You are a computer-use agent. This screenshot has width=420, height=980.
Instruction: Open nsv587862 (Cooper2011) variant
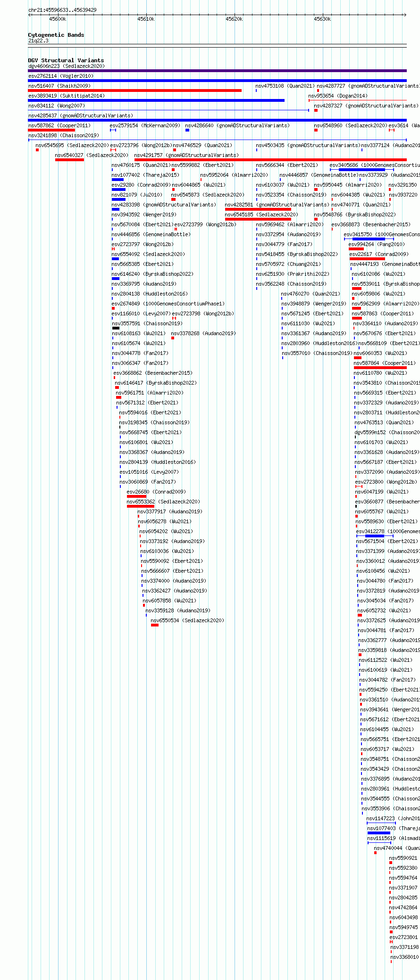tap(59, 126)
